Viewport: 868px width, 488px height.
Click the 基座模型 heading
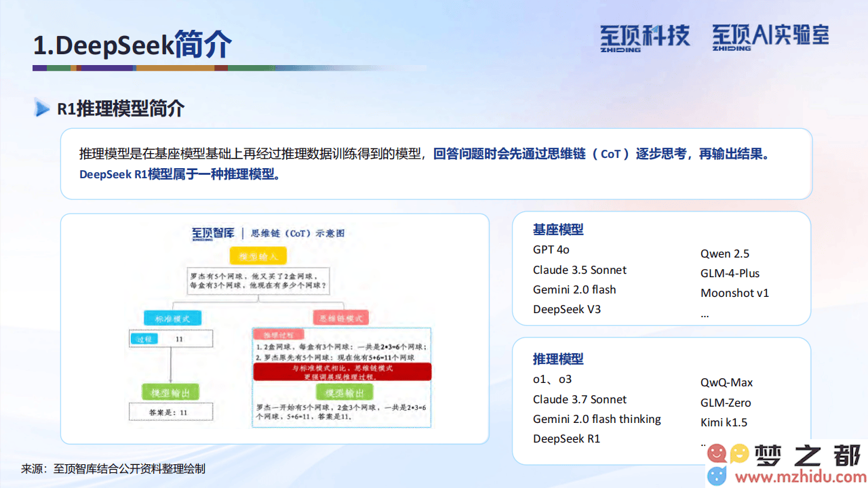click(x=558, y=230)
